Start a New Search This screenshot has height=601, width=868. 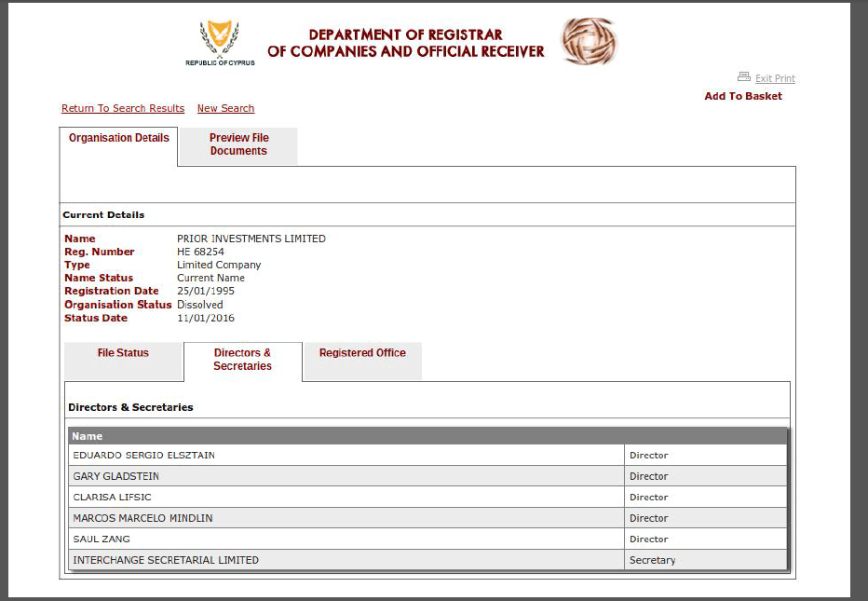[x=225, y=108]
